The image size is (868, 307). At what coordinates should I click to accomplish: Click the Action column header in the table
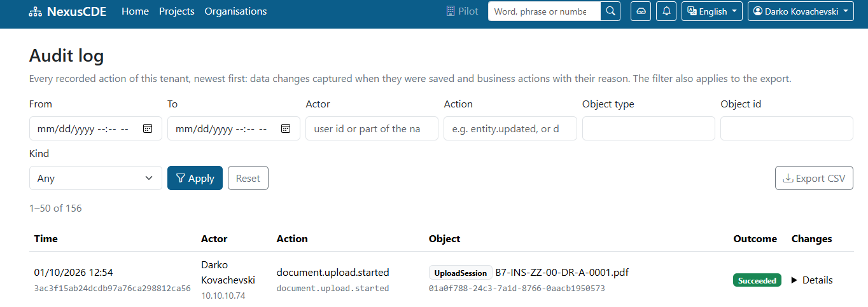[x=292, y=239]
